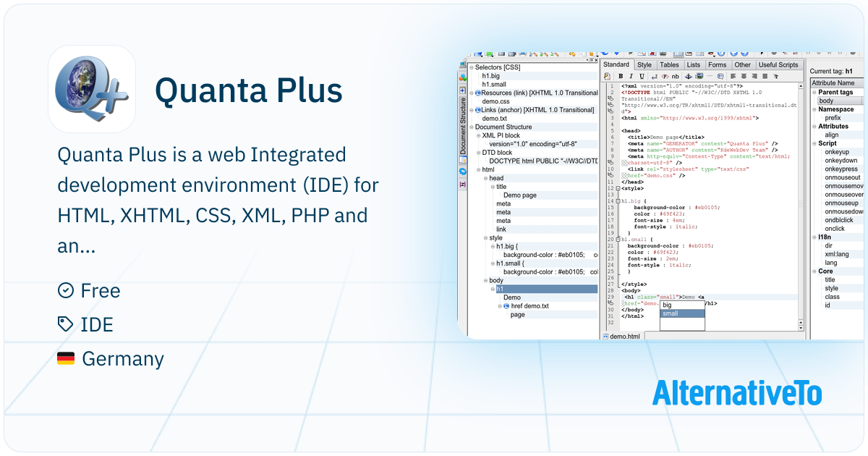Open the Tables toolbar tab
Viewport: 868px width, 456px height.
click(x=669, y=64)
